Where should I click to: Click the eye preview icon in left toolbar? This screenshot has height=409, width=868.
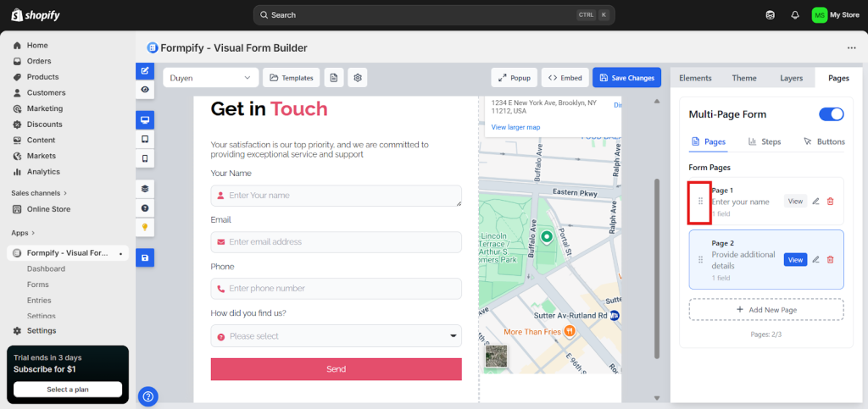145,89
